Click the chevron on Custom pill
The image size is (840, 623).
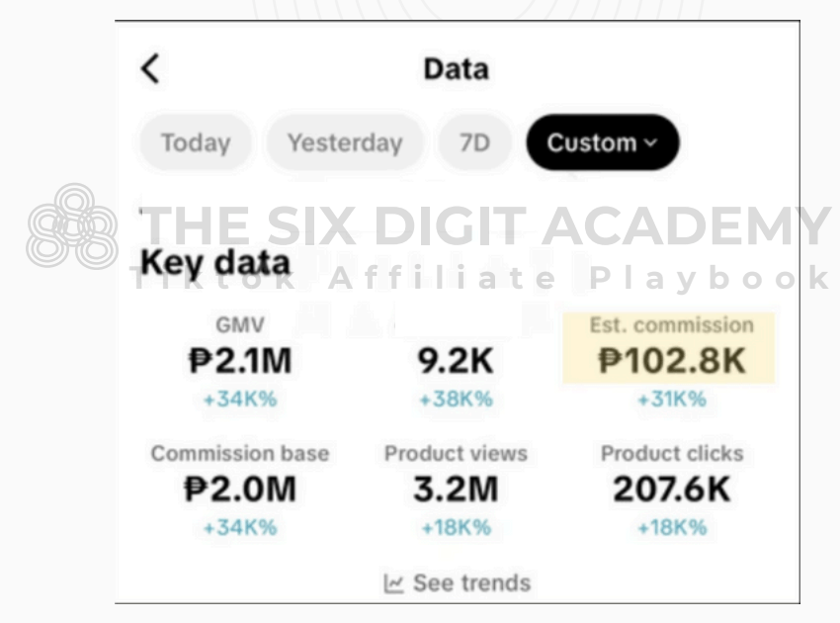pos(649,142)
